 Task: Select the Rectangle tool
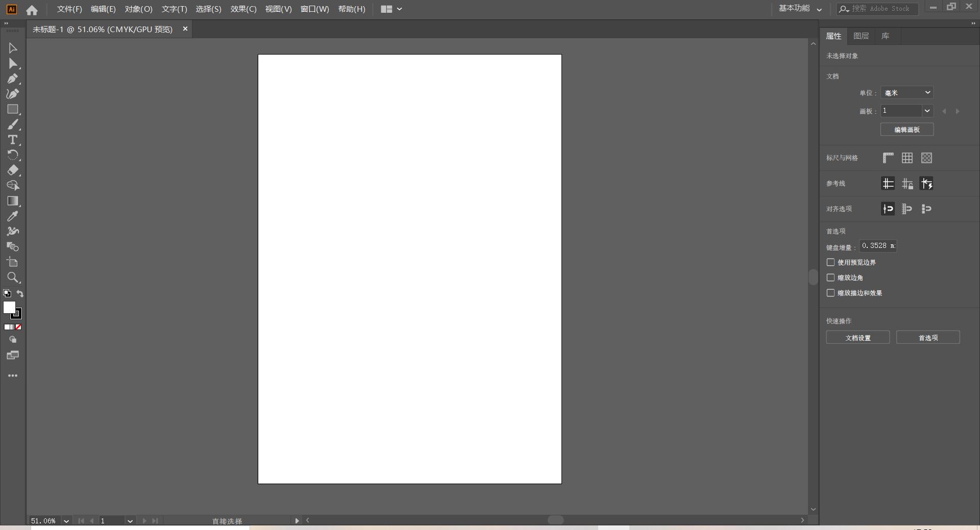(x=13, y=109)
